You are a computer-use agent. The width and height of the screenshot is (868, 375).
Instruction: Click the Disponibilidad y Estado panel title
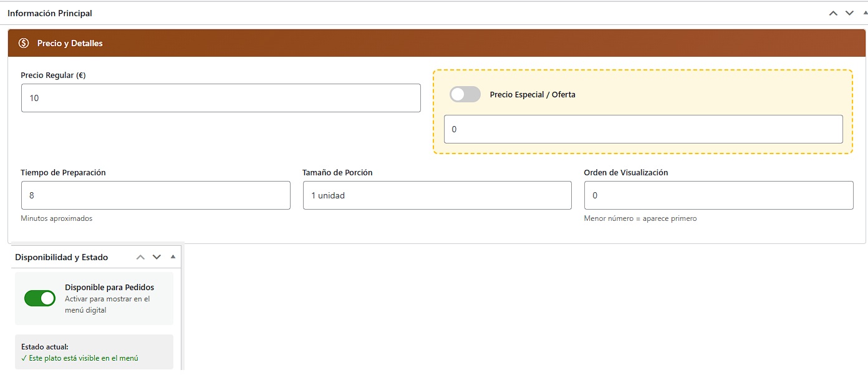click(61, 257)
